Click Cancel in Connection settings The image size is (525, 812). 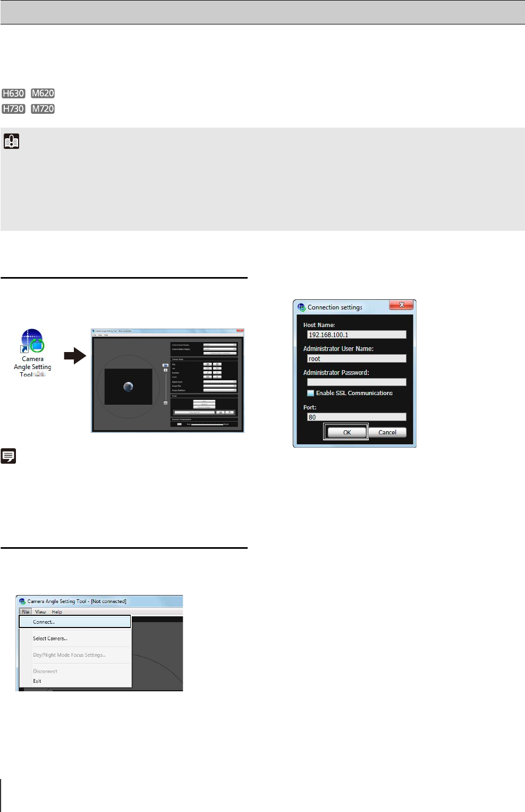pyautogui.click(x=387, y=432)
